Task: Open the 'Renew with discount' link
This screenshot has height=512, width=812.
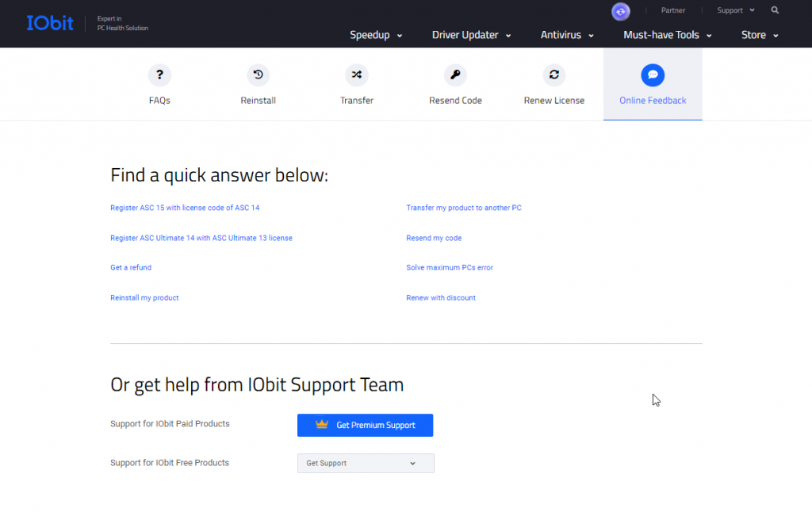Action: tap(441, 298)
